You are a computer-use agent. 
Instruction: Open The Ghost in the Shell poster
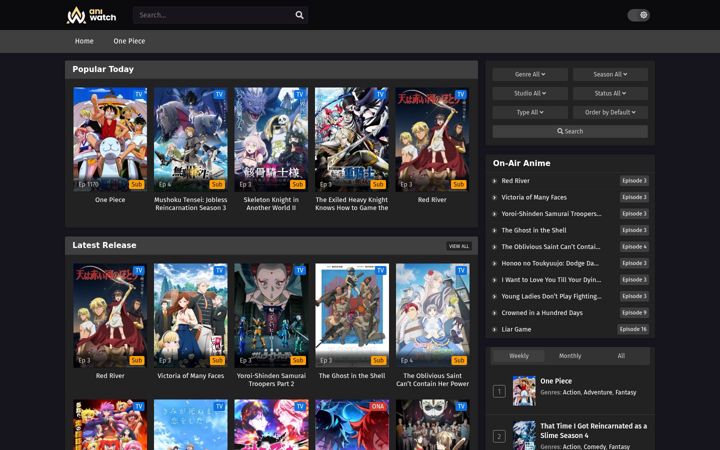point(352,315)
